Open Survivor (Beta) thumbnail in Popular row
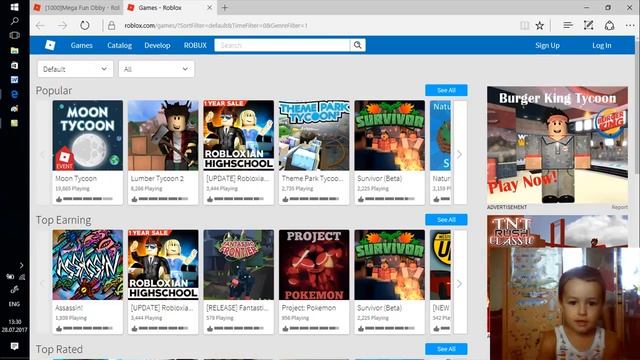Screen dimensions: 640x360 click(x=390, y=136)
